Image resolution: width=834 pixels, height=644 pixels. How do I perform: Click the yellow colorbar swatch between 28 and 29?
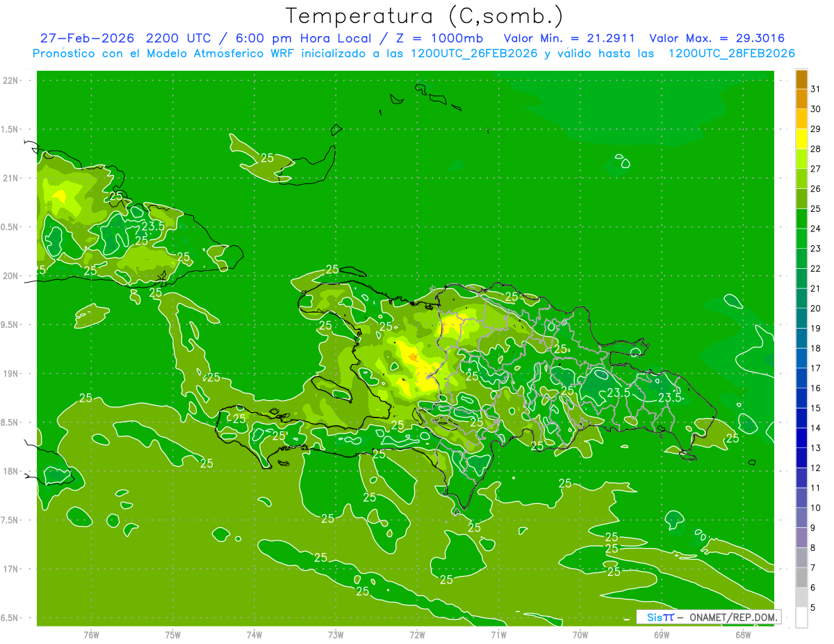[x=801, y=139]
